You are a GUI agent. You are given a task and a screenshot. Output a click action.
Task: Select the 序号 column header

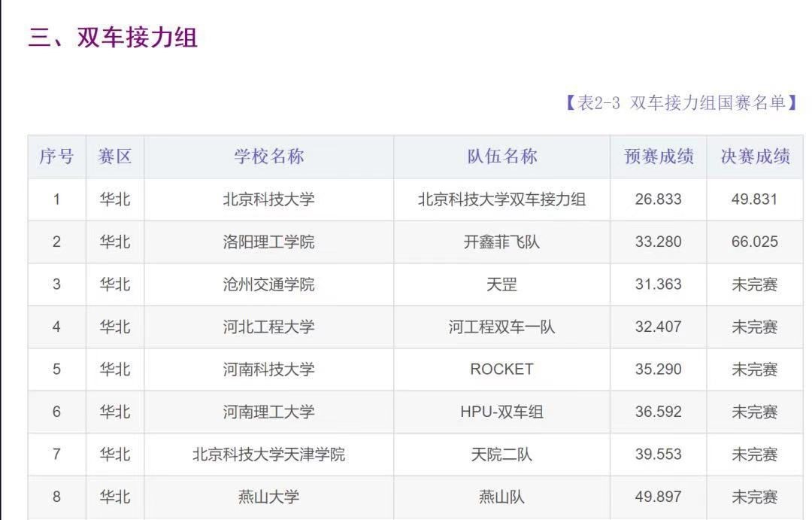tap(56, 157)
